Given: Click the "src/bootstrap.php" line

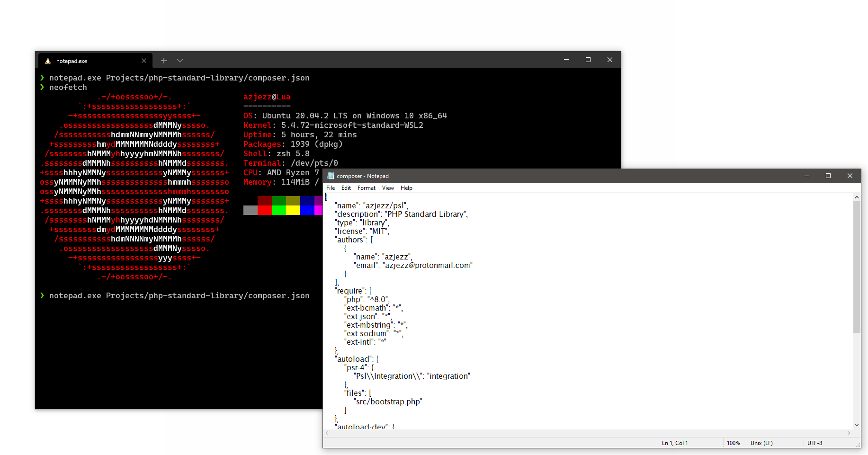Looking at the screenshot, I should [388, 401].
